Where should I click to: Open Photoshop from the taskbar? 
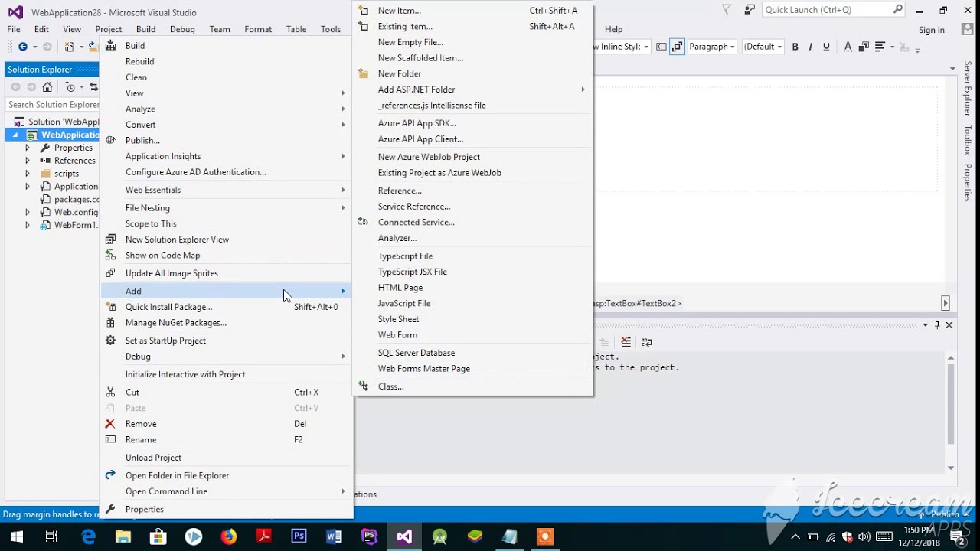click(x=299, y=536)
